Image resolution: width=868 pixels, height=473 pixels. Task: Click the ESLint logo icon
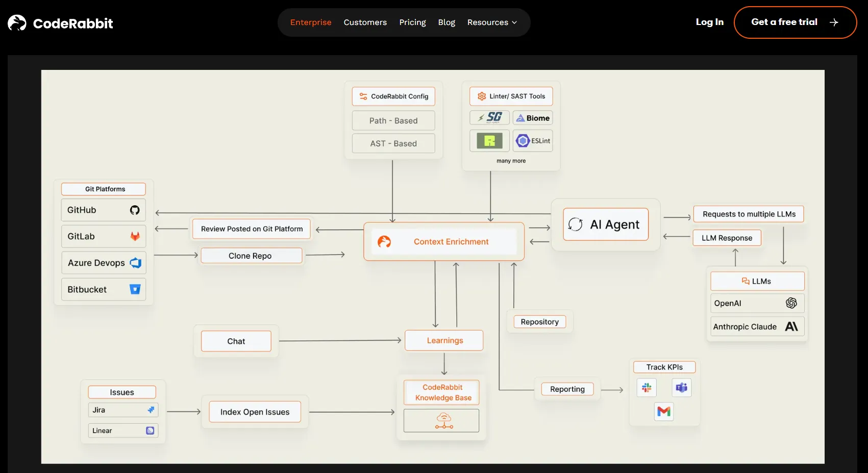click(x=523, y=141)
